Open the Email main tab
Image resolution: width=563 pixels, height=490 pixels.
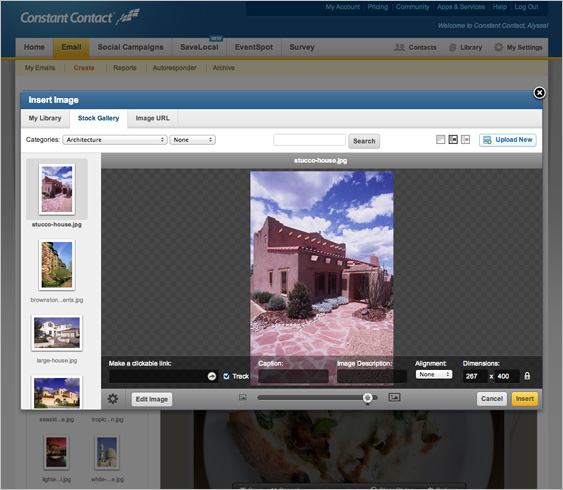[71, 47]
